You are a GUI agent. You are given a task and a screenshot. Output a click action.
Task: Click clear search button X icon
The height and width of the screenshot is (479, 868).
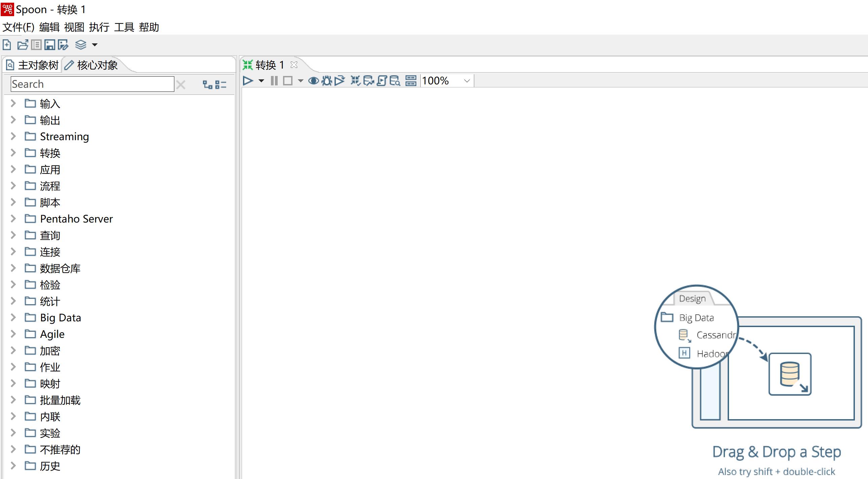tap(182, 84)
